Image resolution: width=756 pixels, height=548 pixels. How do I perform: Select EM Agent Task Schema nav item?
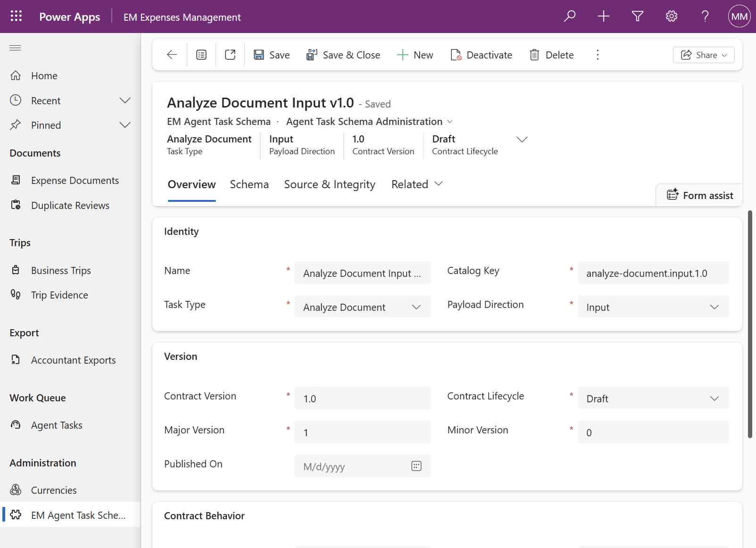point(70,515)
